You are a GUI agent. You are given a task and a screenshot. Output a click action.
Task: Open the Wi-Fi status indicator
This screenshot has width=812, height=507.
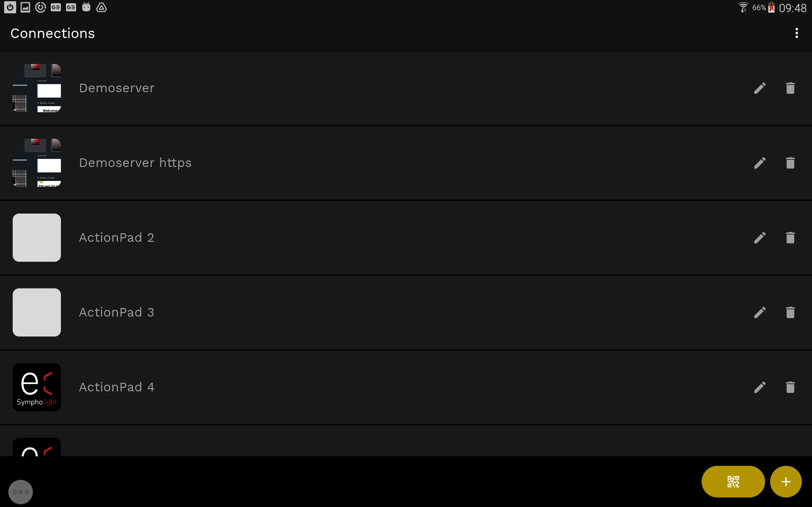(743, 7)
